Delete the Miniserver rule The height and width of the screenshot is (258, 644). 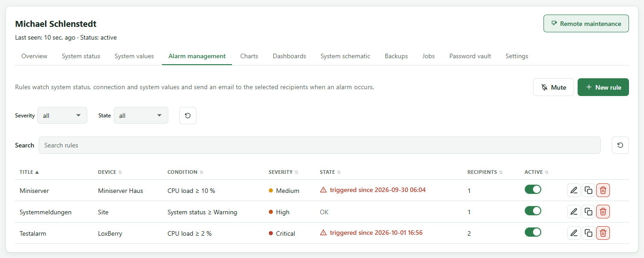[603, 190]
